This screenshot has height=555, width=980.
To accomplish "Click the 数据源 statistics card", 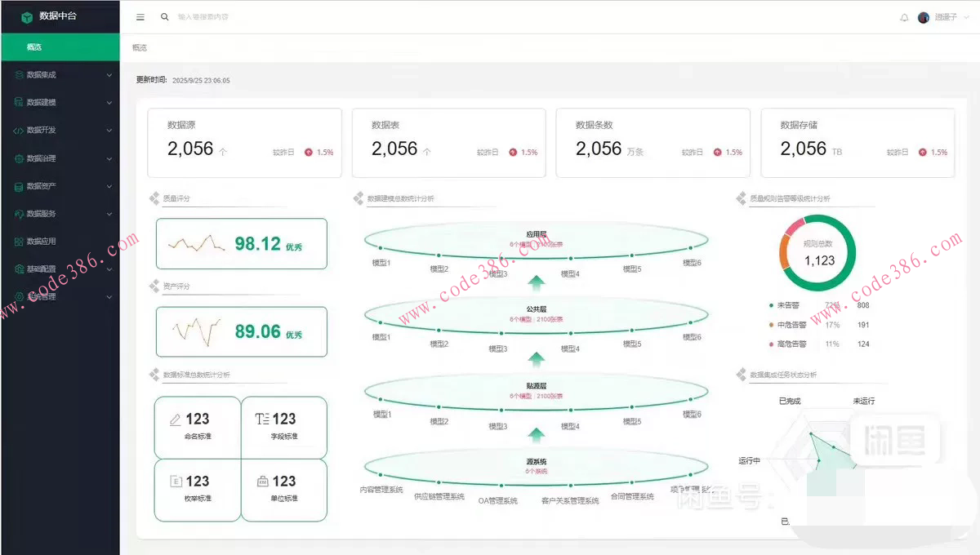I will [x=244, y=143].
